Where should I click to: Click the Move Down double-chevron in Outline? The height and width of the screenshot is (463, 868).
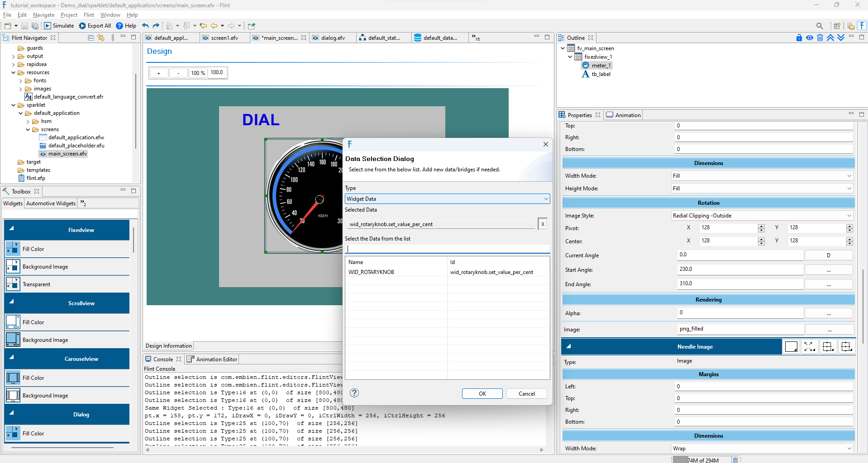841,38
